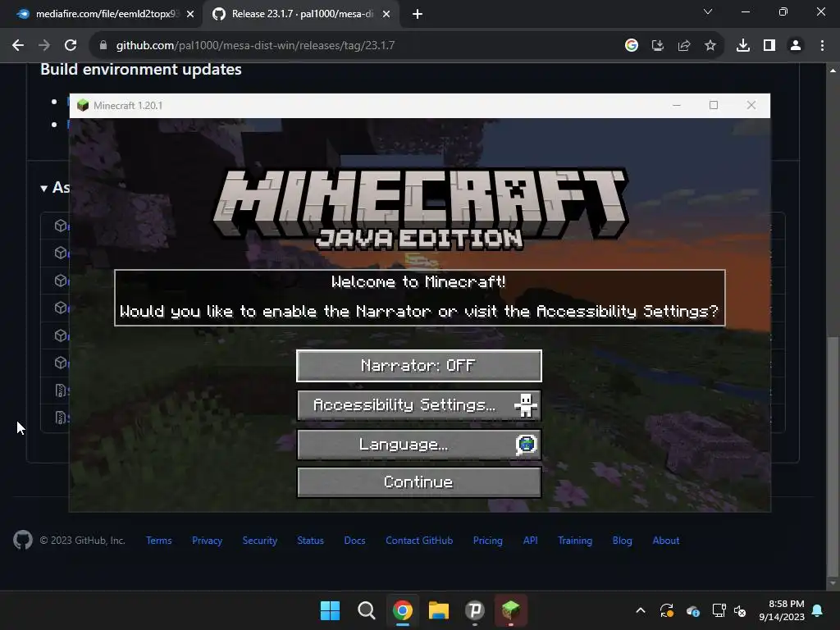Bookmark this page with the star
The width and height of the screenshot is (840, 630).
[710, 46]
